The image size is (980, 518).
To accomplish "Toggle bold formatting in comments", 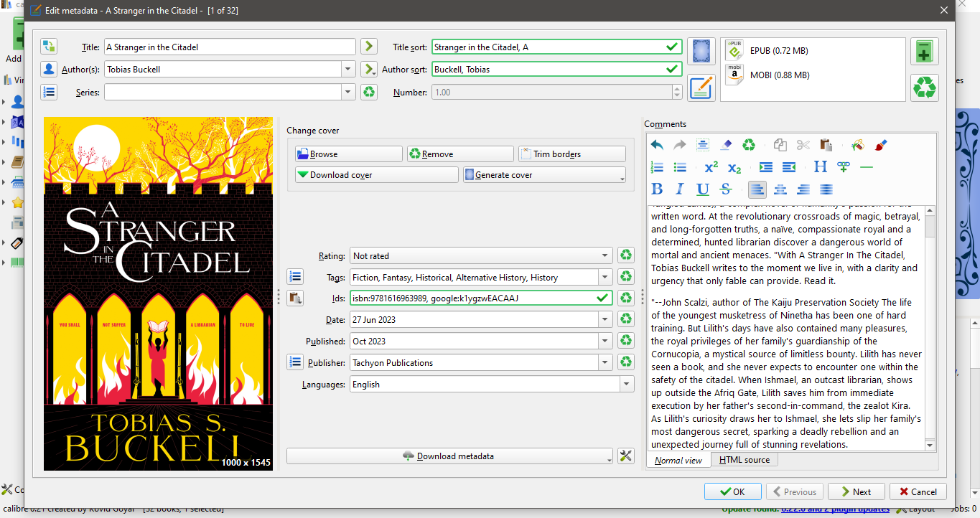I will point(657,189).
